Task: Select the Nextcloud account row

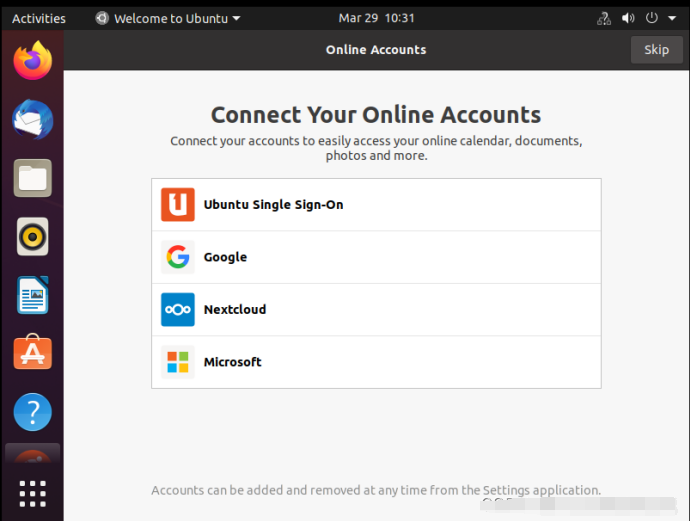Action: pyautogui.click(x=376, y=309)
